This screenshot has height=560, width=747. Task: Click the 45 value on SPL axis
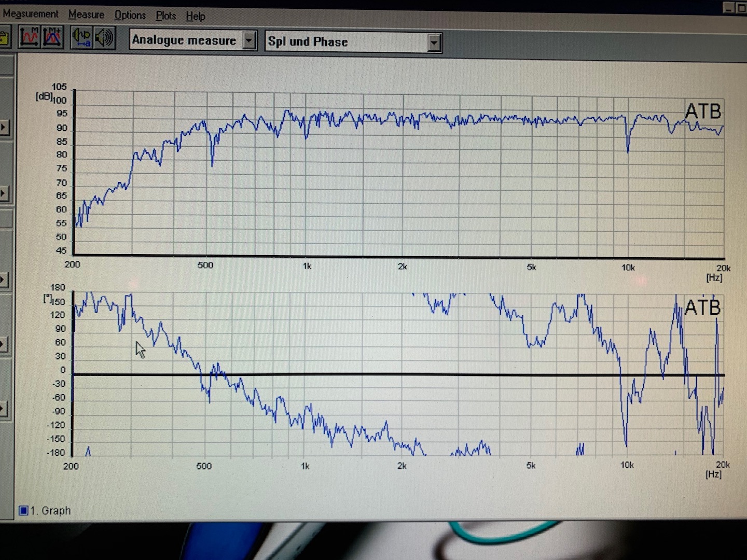point(61,250)
